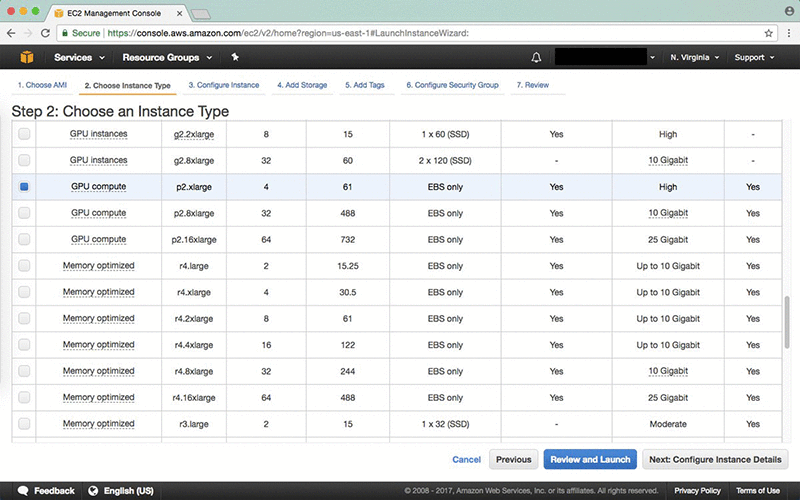This screenshot has width=800, height=500.
Task: Go back with the browser back arrow
Action: [x=11, y=33]
